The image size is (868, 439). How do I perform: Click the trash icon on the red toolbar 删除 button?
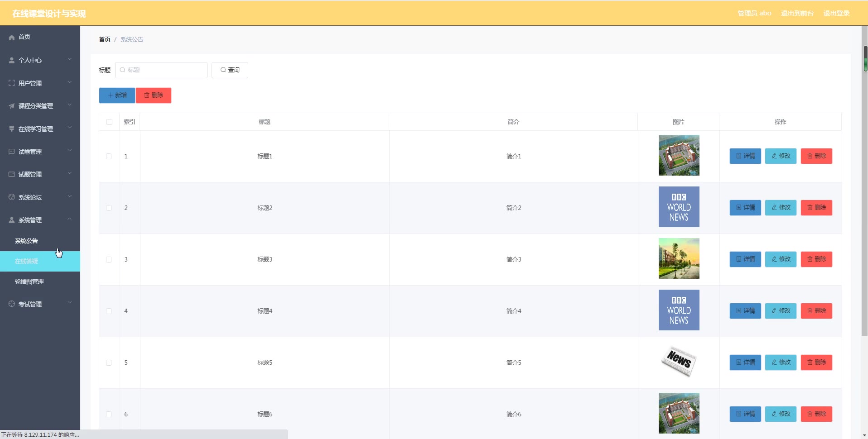tap(147, 95)
